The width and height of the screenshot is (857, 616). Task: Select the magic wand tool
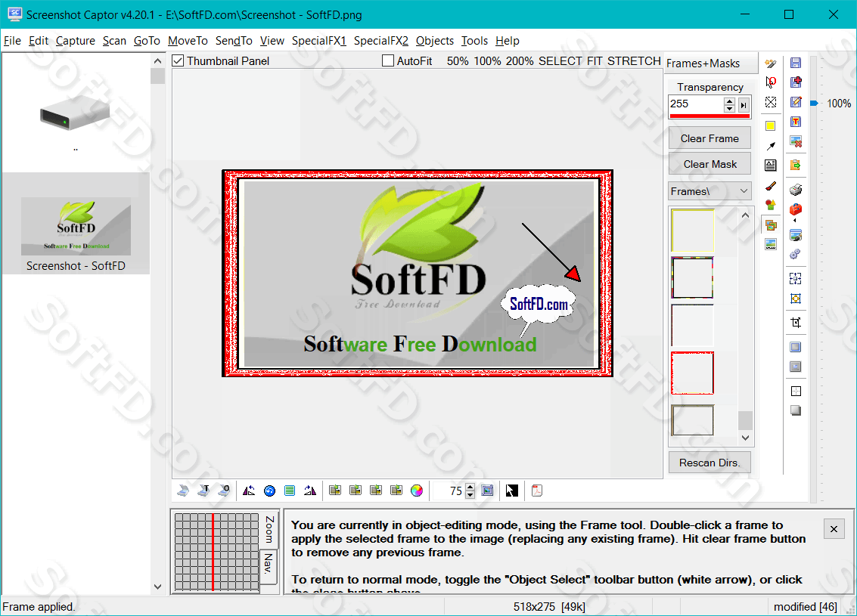pyautogui.click(x=771, y=64)
